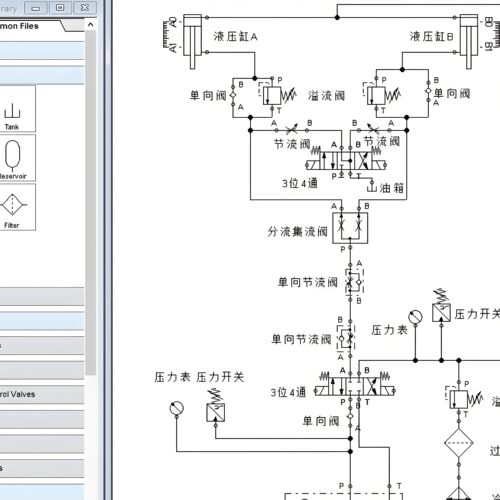500x500 pixels.
Task: Select the left relief valve (溢流阀) symbol
Action: point(277,96)
